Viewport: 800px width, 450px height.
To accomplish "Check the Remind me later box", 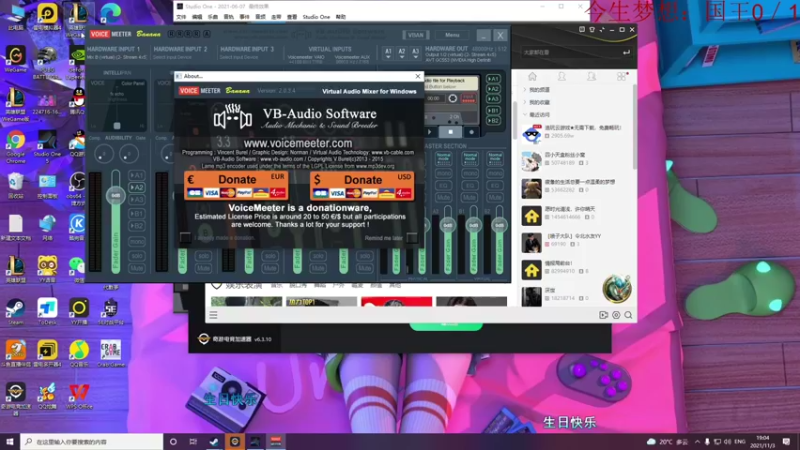I will pyautogui.click(x=412, y=238).
